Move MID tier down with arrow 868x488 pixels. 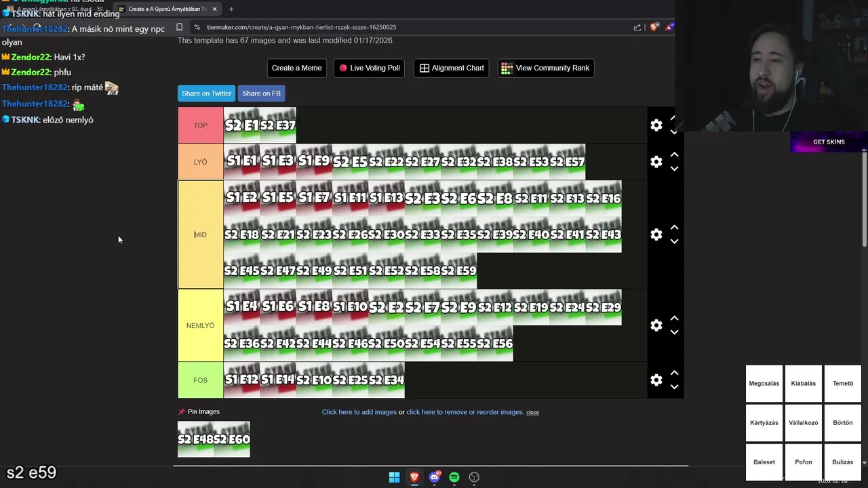coord(674,241)
